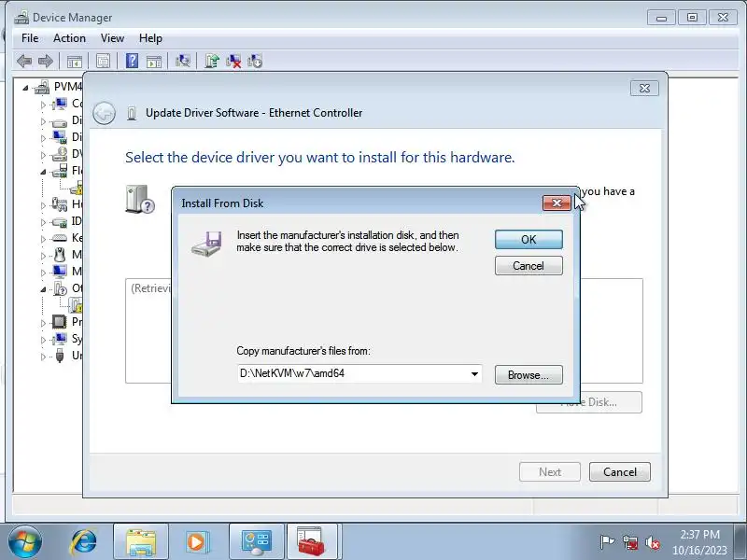This screenshot has height=560, width=747.
Task: Open the Action menu
Action: [x=69, y=38]
